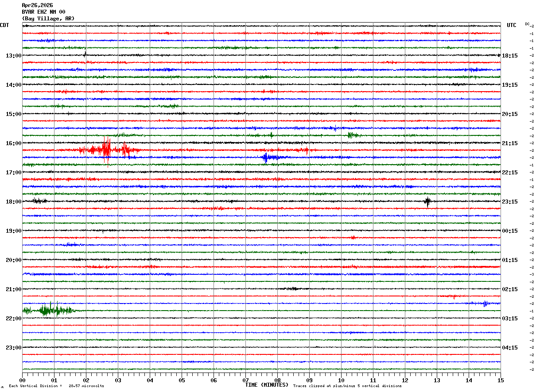This screenshot has height=392, width=536.
Task: Click the 02:15 UTC label
Action: (x=510, y=289)
